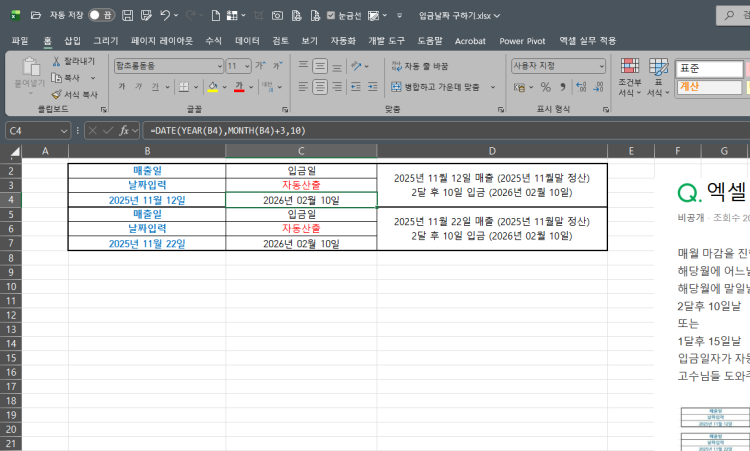Click the Open file icon in quick access toolbar
The height and width of the screenshot is (451, 750).
pos(35,15)
